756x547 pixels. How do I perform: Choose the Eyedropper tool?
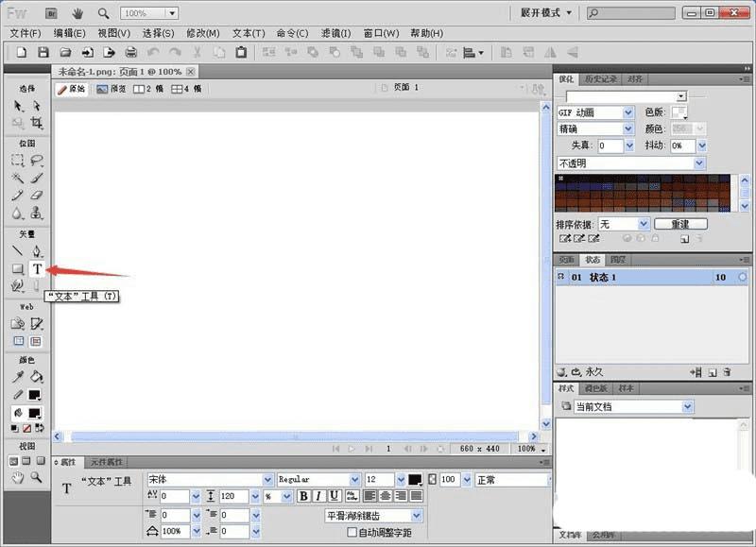(17, 376)
